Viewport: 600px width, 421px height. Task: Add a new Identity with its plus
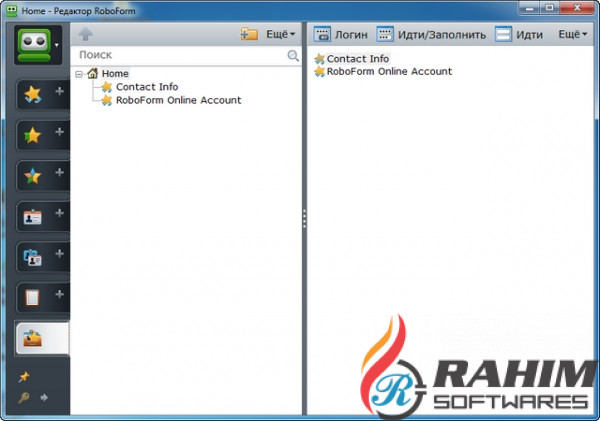59,213
